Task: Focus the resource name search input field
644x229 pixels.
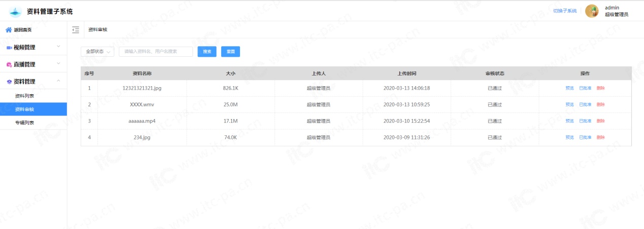Action: [156, 52]
